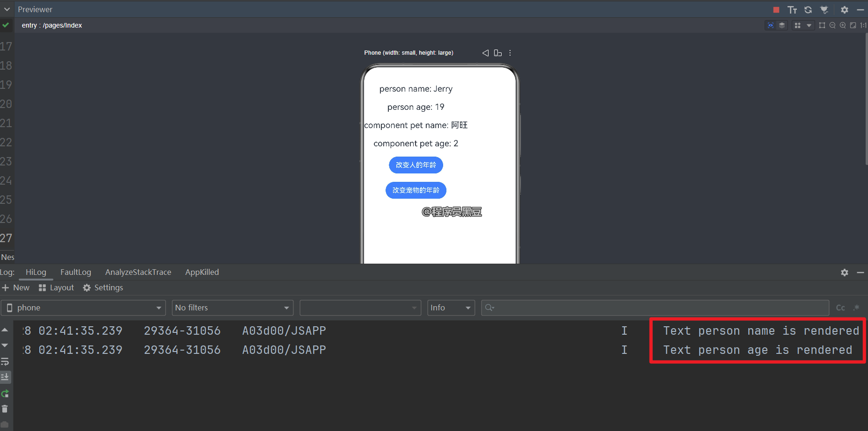Add a New log session
This screenshot has height=431, width=868.
tap(16, 287)
